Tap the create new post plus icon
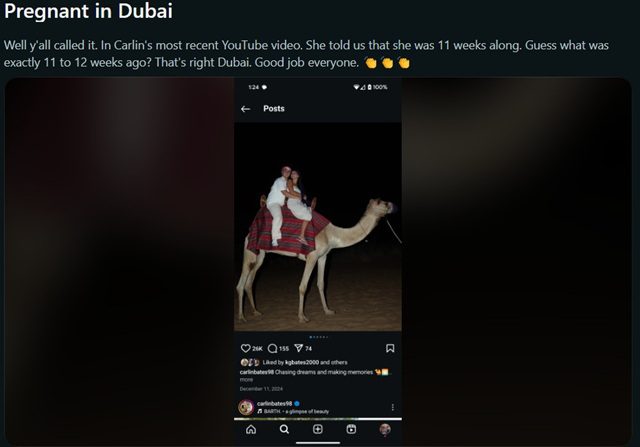Image resolution: width=640 pixels, height=447 pixels. [318, 429]
